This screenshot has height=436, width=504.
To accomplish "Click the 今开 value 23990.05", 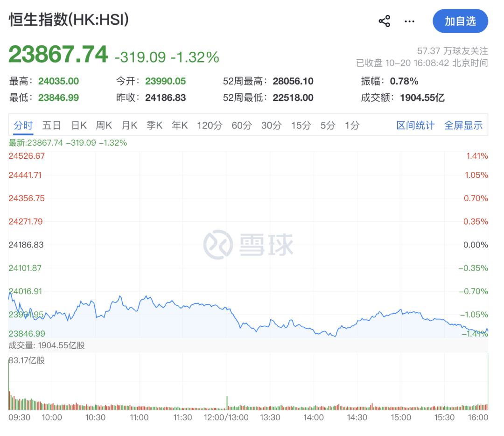I will pyautogui.click(x=166, y=81).
